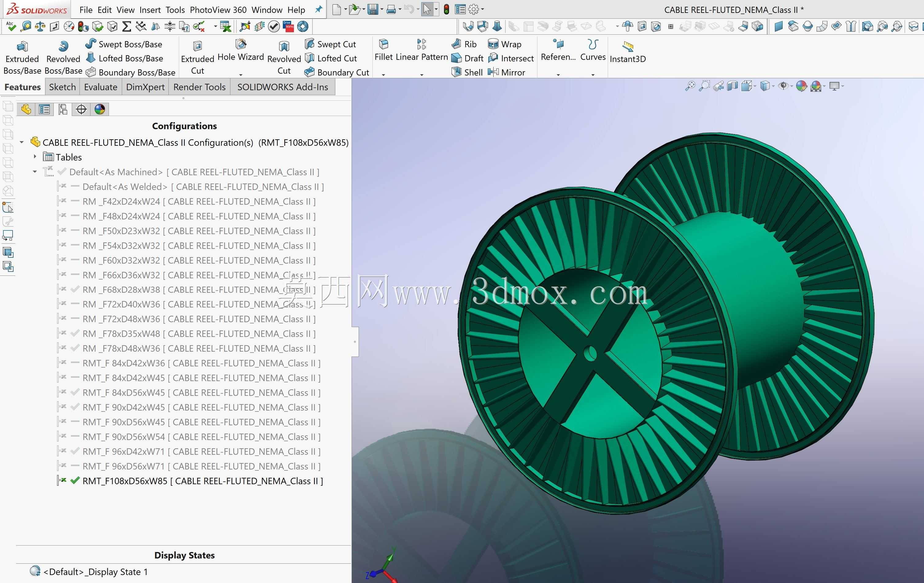This screenshot has height=583, width=924.
Task: Click the Print icon
Action: (x=391, y=9)
